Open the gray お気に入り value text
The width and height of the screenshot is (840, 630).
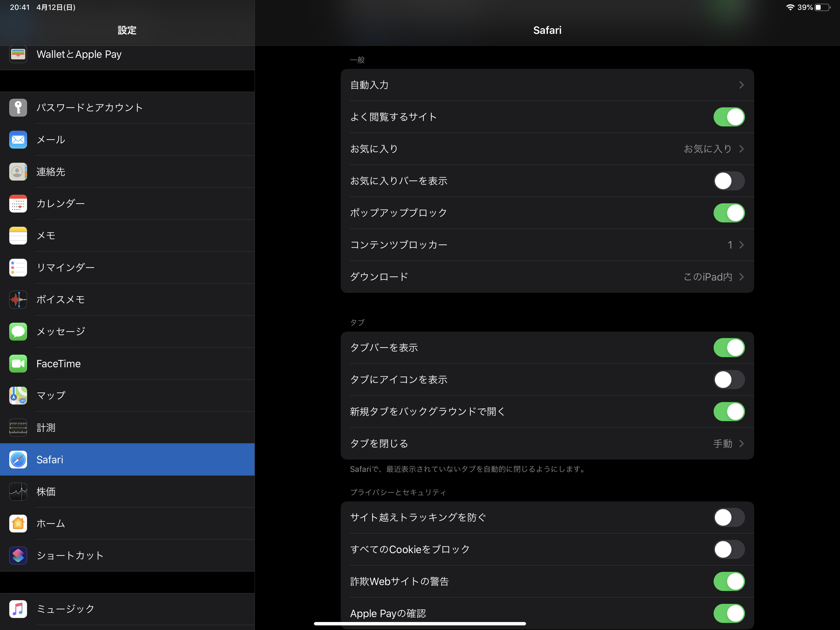click(708, 149)
